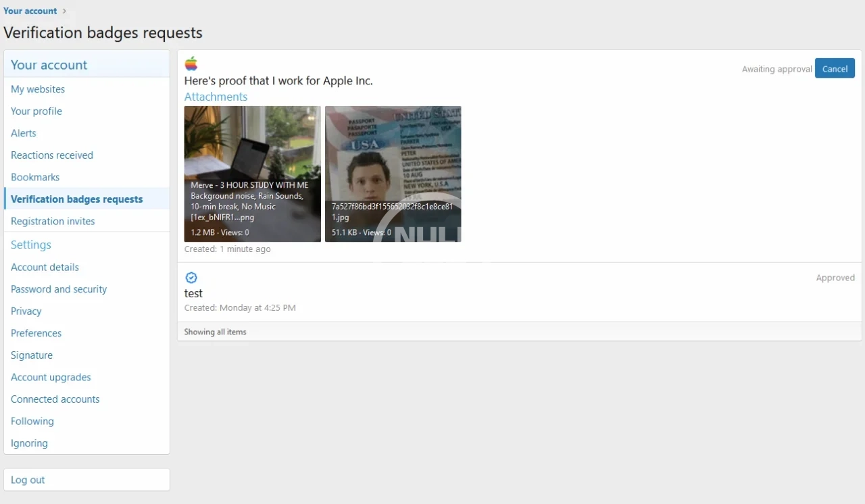This screenshot has width=865, height=504.
Task: Cancel the pending verification request
Action: click(x=835, y=69)
